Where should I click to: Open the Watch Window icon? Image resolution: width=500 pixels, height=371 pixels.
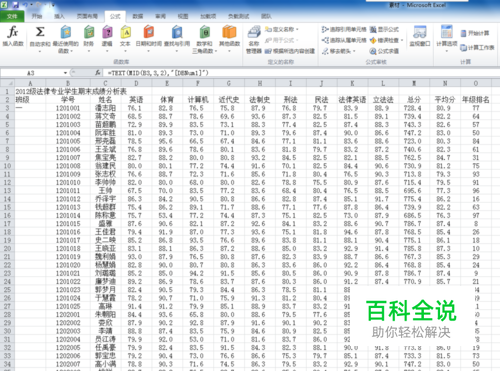point(420,32)
